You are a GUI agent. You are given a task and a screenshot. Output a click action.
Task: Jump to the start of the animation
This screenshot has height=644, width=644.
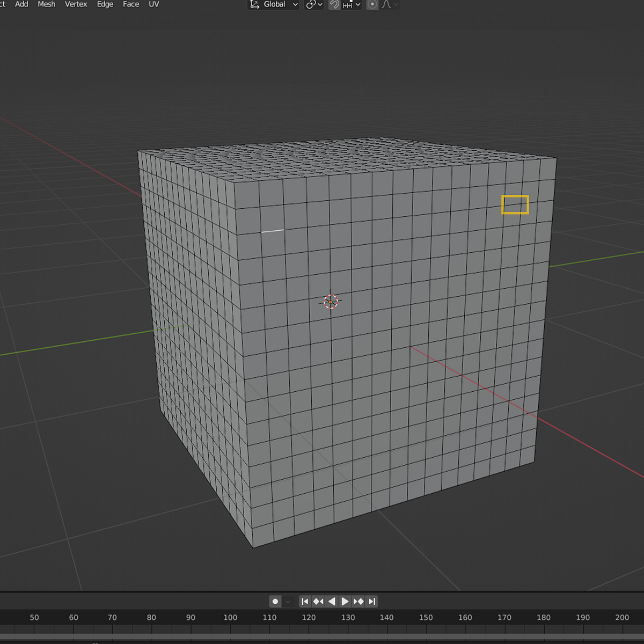tap(305, 601)
